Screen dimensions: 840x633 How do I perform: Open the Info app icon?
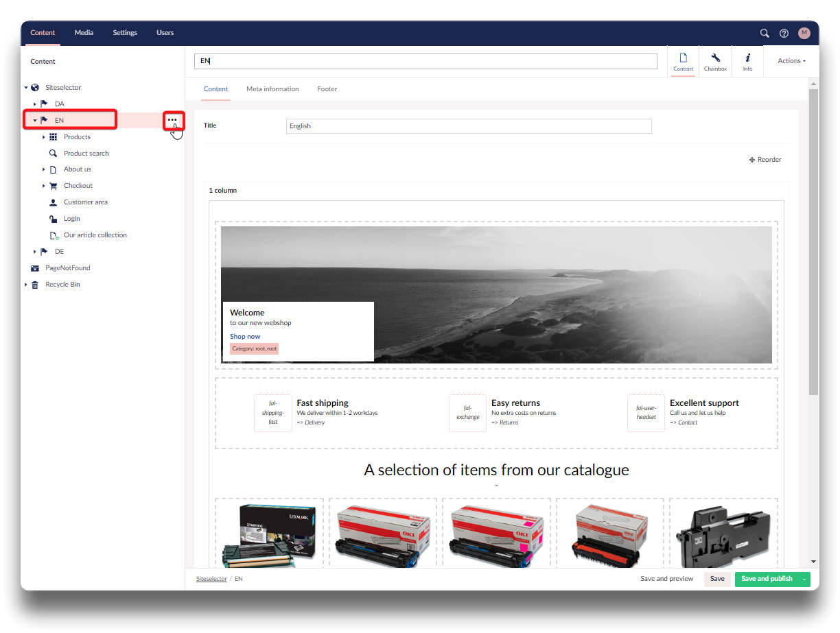(747, 61)
